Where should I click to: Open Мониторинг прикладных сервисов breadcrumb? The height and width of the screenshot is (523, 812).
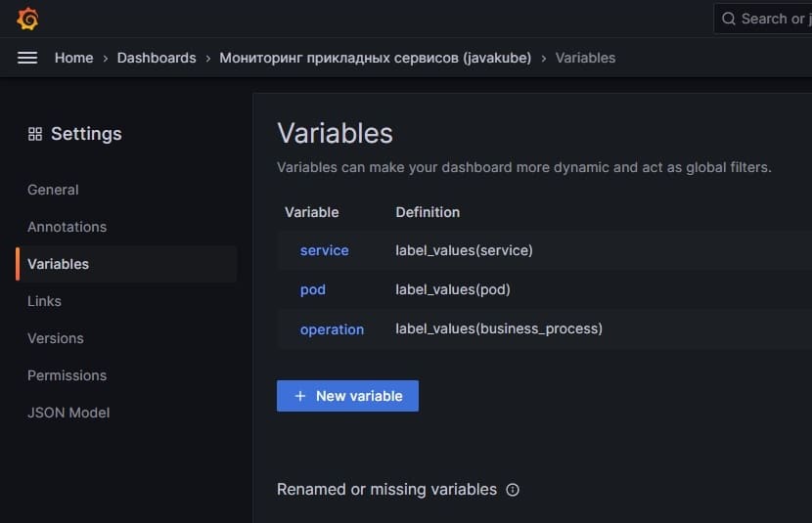[x=376, y=58]
